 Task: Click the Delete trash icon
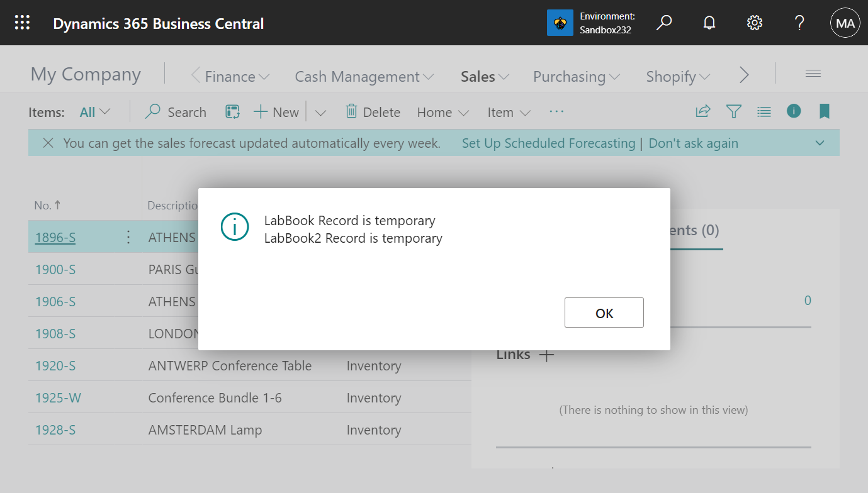352,111
